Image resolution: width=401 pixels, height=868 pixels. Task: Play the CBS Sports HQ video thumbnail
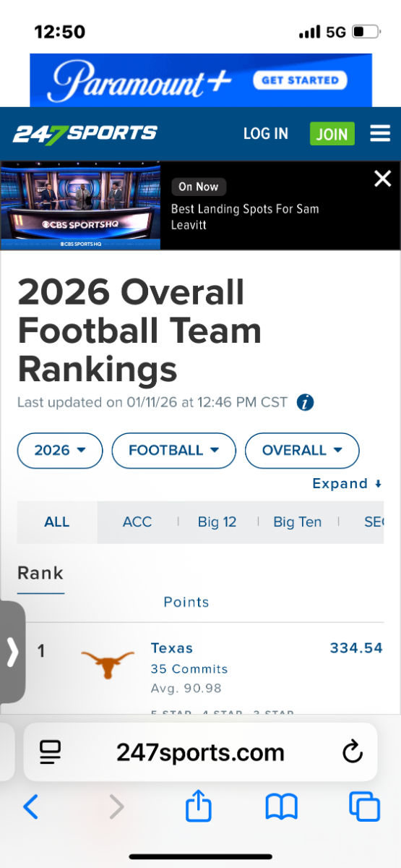click(80, 205)
